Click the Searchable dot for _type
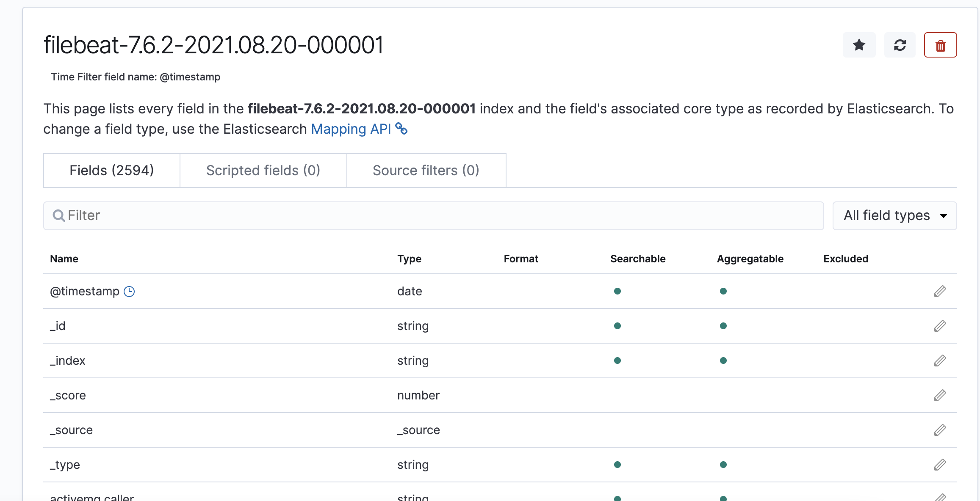The height and width of the screenshot is (501, 980). (617, 465)
